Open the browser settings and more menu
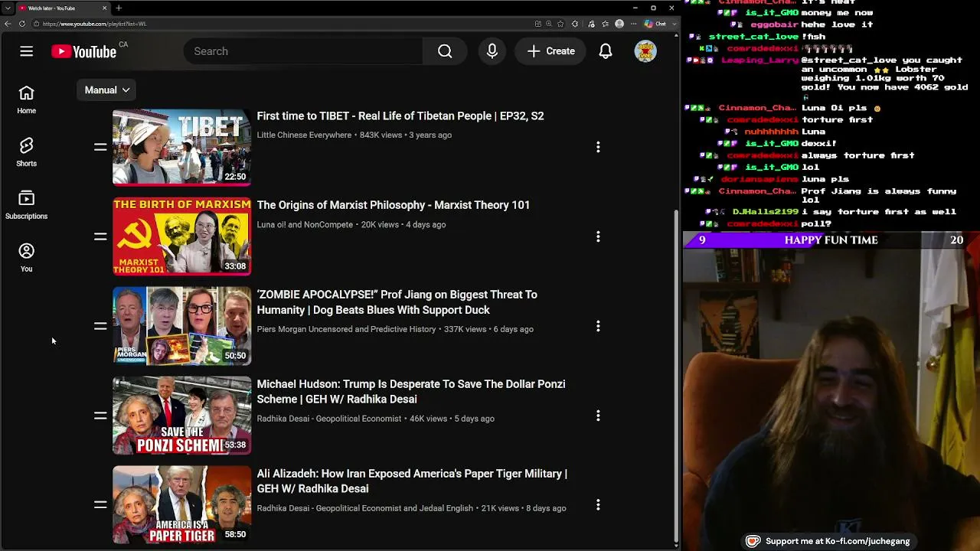980x551 pixels. (633, 24)
